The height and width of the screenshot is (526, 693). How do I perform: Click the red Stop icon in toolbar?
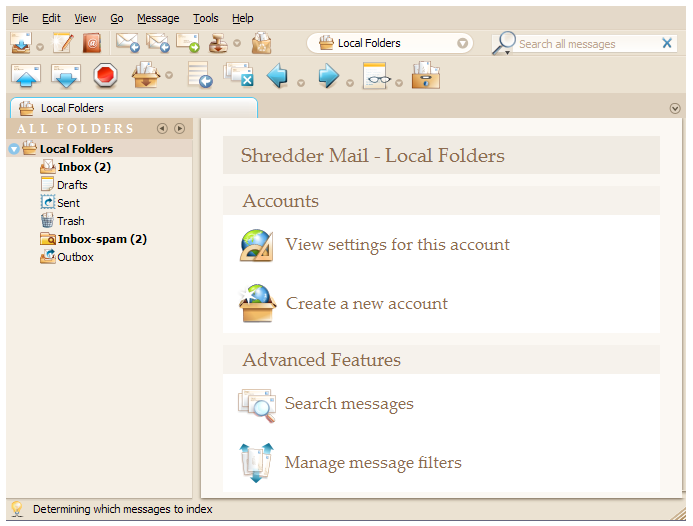click(x=106, y=76)
